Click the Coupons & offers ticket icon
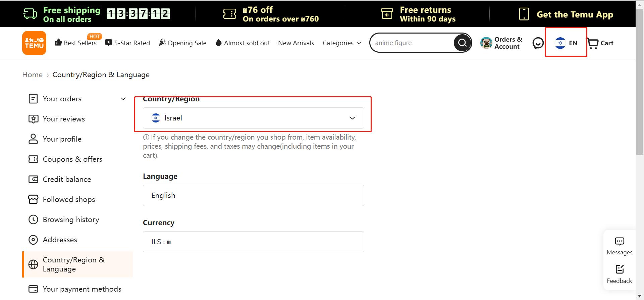 coord(33,159)
